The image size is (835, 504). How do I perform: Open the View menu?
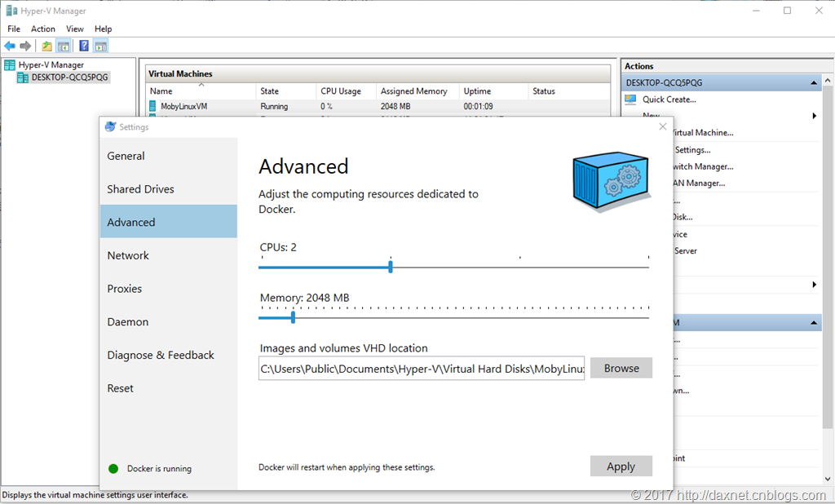point(74,29)
